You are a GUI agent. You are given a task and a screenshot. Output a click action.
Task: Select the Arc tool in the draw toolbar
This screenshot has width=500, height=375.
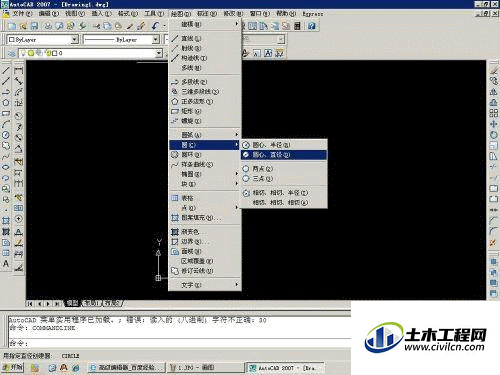pos(6,124)
